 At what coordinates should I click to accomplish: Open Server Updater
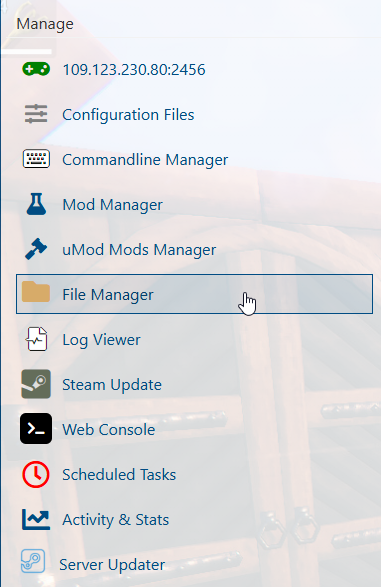[x=112, y=565]
